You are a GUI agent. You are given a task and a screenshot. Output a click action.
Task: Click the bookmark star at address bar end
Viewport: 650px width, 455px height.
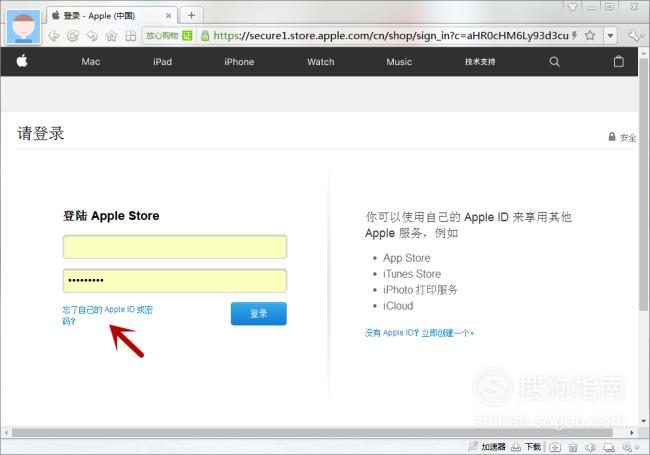(x=590, y=36)
